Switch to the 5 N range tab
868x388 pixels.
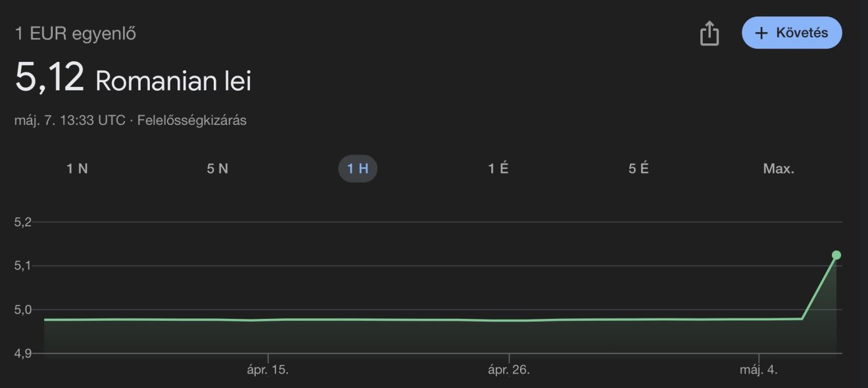(218, 169)
